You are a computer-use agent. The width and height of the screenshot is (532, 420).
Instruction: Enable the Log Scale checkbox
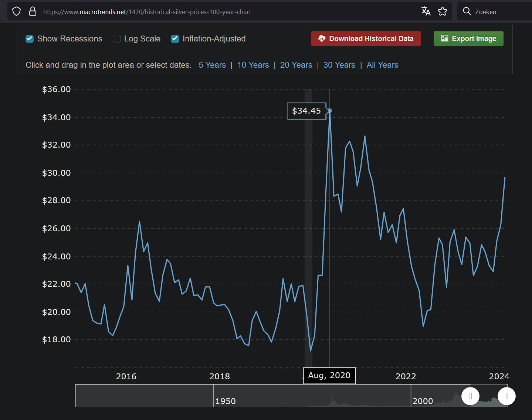[117, 39]
